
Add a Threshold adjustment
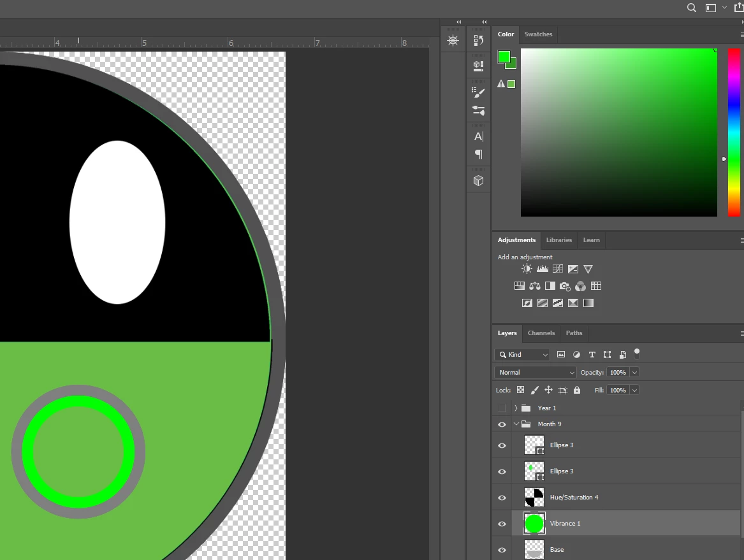(558, 303)
